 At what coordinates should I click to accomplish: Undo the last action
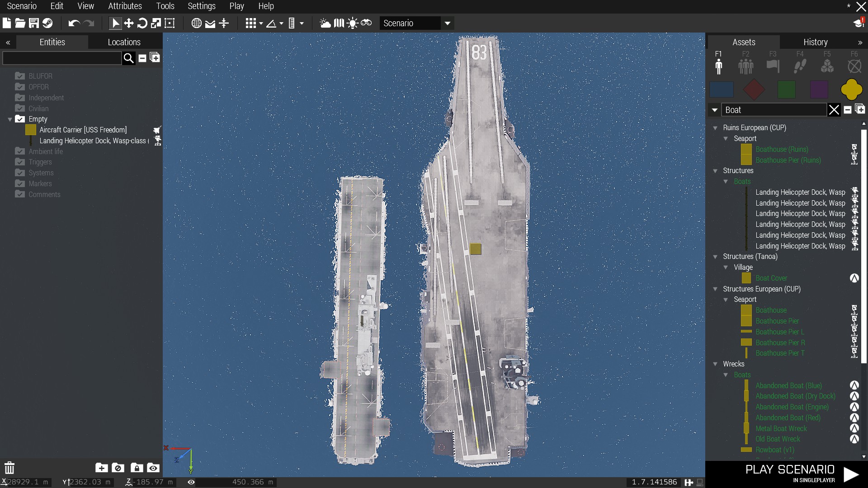click(74, 23)
